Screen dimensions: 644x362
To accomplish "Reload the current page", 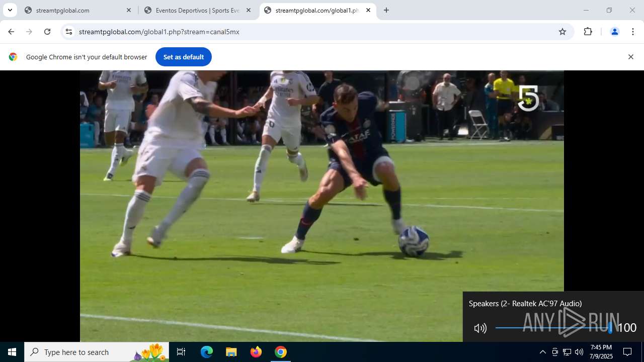I will pos(47,32).
